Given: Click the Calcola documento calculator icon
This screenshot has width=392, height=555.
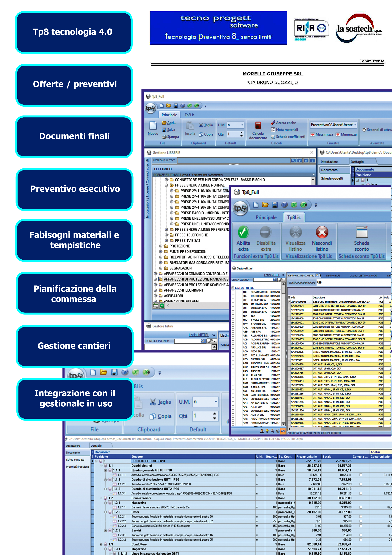Looking at the screenshot, I should pos(258,126).
